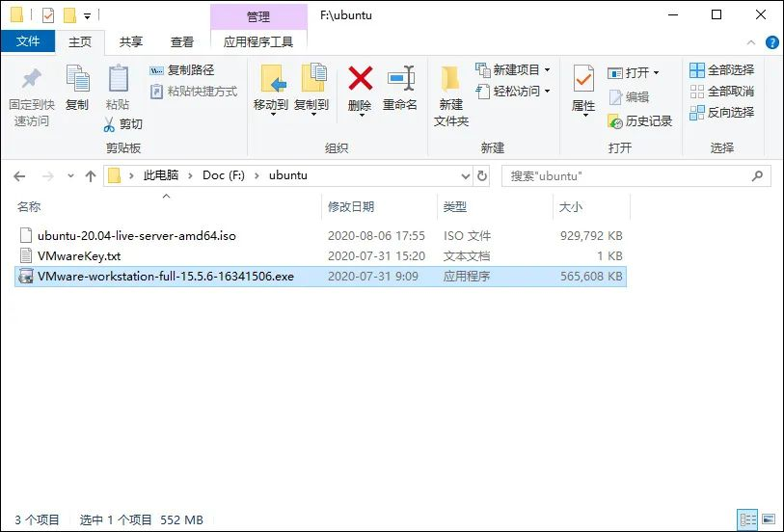The width and height of the screenshot is (784, 532).
Task: Click the address bar folder icon
Action: tap(115, 175)
